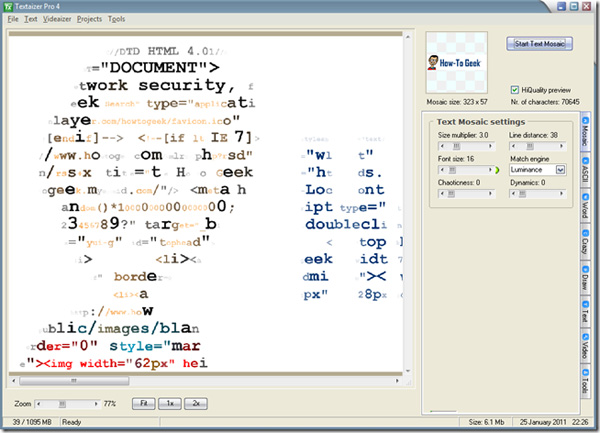Switch to the Draw side tab
This screenshot has height=433, width=600.
585,278
